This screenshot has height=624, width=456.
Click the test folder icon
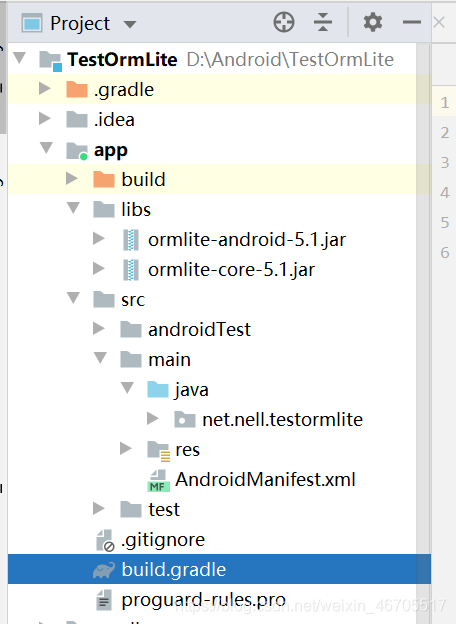[131, 509]
